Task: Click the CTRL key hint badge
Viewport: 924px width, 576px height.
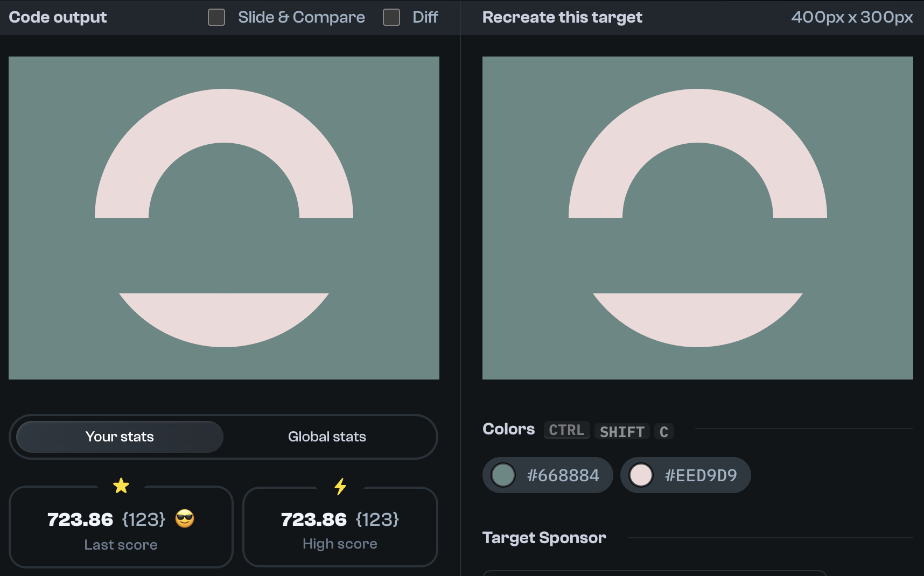Action: (566, 431)
